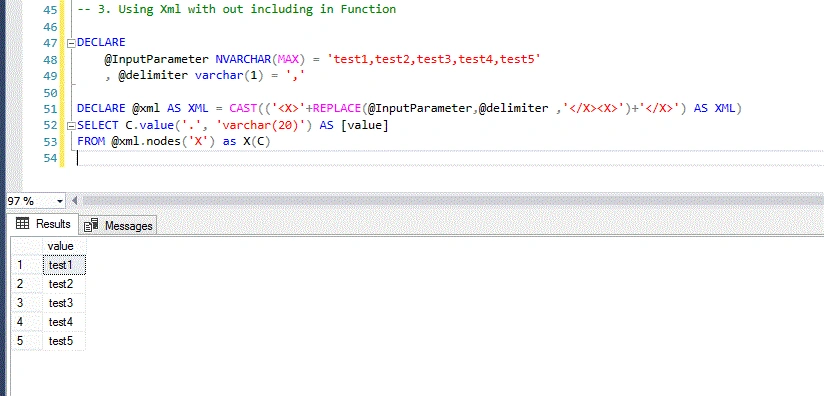Image resolution: width=824 pixels, height=396 pixels.
Task: Click the horizontal scrollbar left arrow
Action: [75, 201]
